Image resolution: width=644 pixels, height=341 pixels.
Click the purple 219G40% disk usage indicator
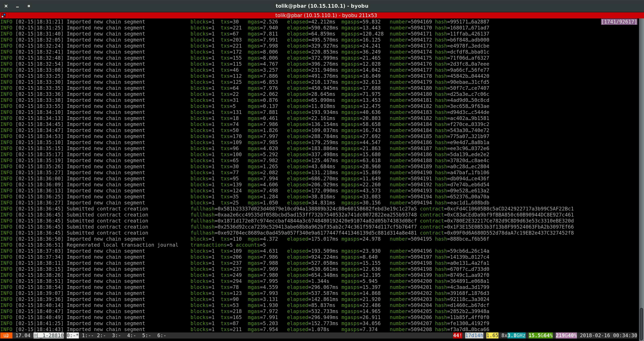(x=566, y=335)
